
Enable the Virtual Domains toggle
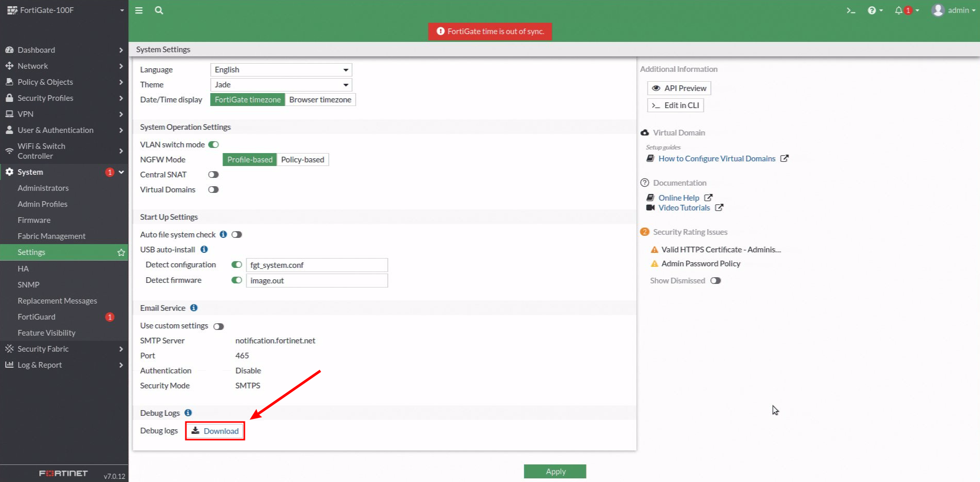213,190
